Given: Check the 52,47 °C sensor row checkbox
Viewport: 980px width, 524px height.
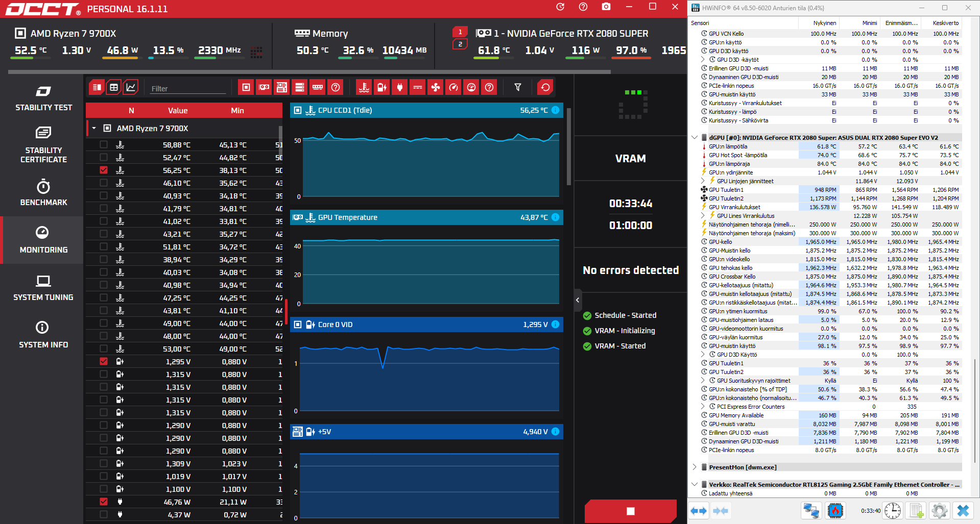Looking at the screenshot, I should (104, 157).
